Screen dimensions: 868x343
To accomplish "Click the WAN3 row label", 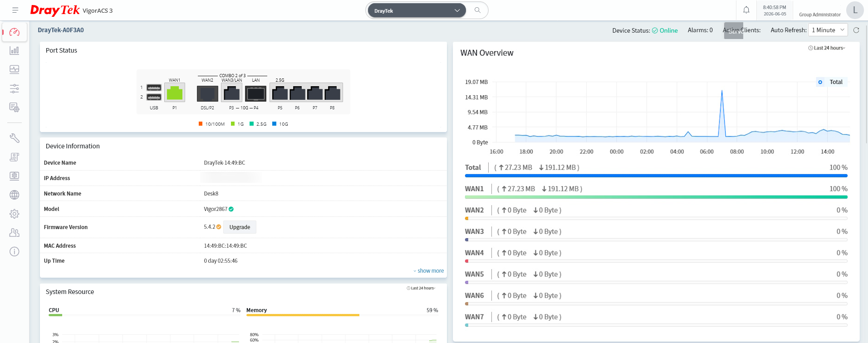I will tap(474, 231).
